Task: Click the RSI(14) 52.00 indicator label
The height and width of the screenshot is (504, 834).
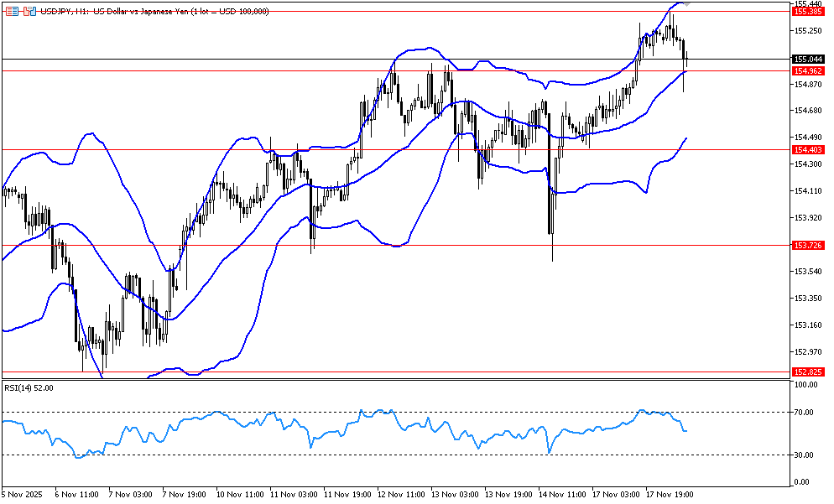Action: (x=29, y=387)
